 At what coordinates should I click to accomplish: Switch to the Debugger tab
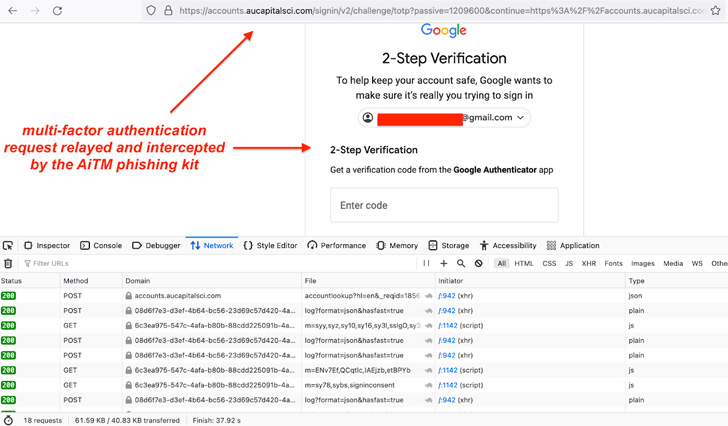click(156, 245)
